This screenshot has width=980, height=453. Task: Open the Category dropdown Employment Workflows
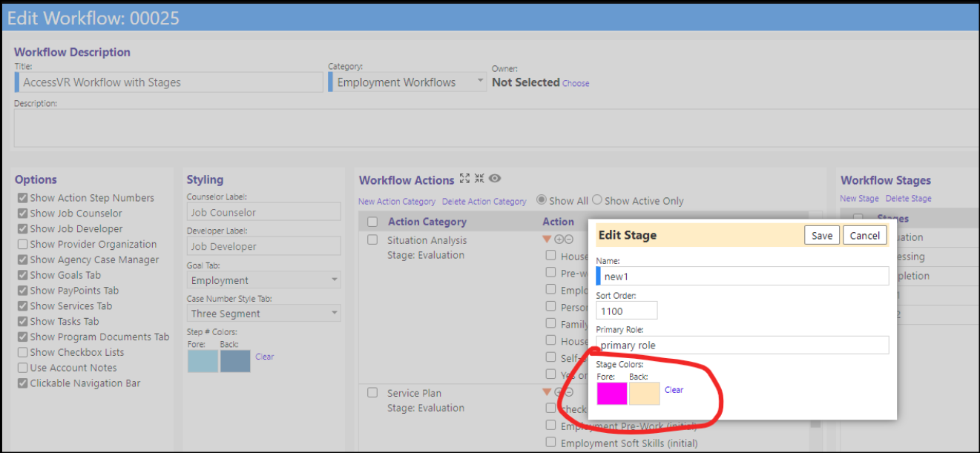pyautogui.click(x=407, y=82)
